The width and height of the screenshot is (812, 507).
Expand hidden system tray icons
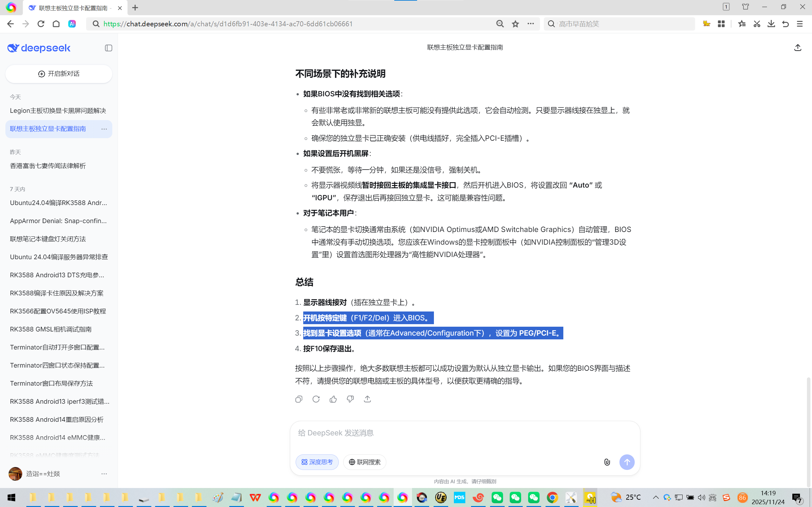click(655, 497)
